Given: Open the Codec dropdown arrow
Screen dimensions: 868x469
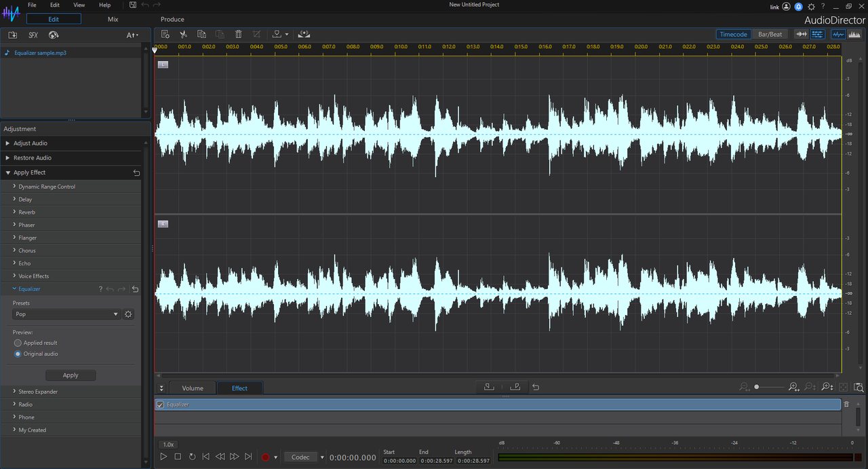Looking at the screenshot, I should (322, 457).
